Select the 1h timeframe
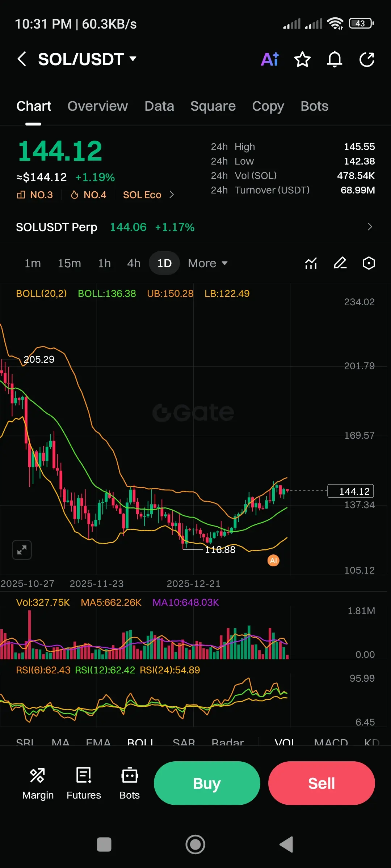The height and width of the screenshot is (868, 391). pos(104,263)
